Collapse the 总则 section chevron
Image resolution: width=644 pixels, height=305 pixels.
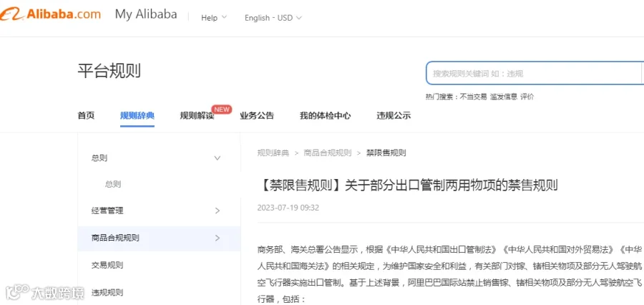[x=218, y=158]
